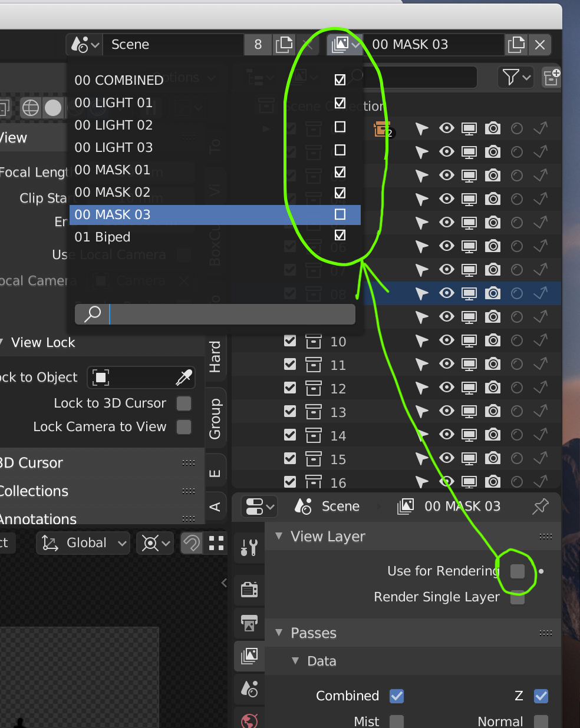
Task: Collapse the Data subpanel
Action: coord(295,661)
